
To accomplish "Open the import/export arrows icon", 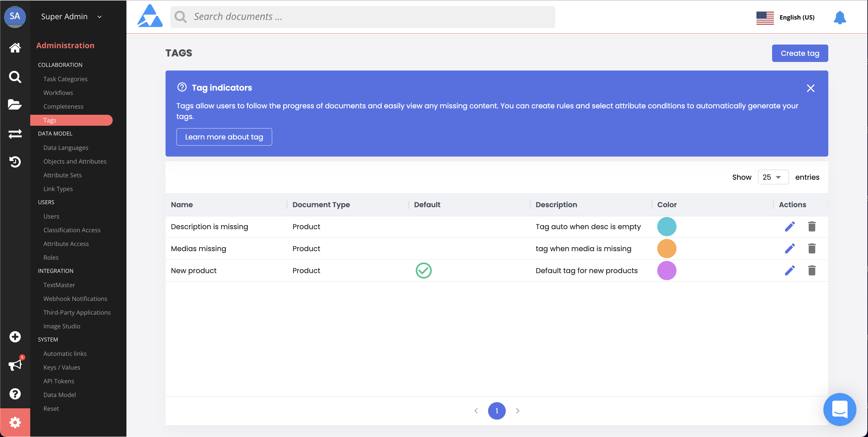I will (15, 134).
